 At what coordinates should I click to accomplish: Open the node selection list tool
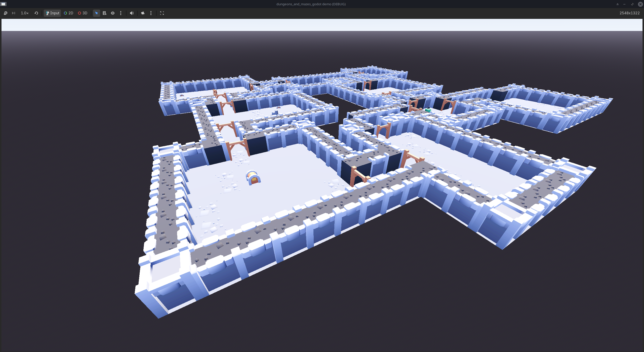coord(105,13)
